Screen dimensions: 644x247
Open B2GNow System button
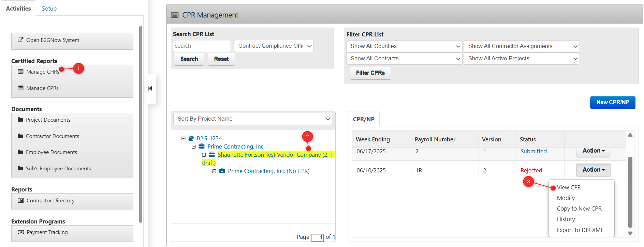click(x=72, y=41)
